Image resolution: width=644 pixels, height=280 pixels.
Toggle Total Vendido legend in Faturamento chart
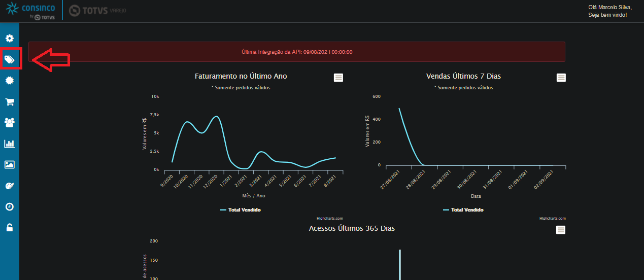point(241,210)
